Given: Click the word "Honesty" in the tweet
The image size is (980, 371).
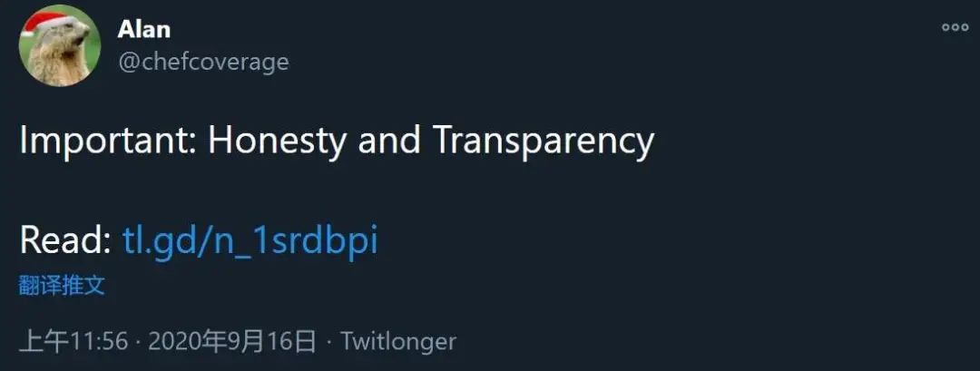Looking at the screenshot, I should 276,142.
